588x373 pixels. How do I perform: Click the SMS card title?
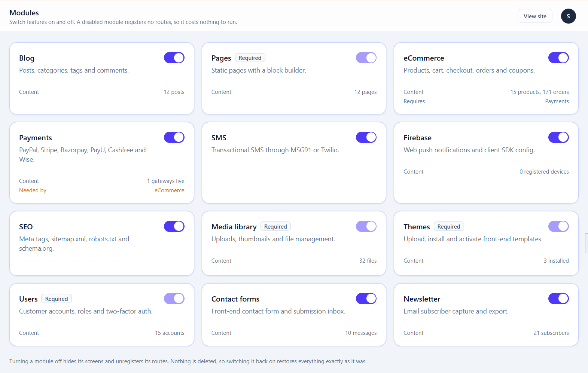point(219,138)
